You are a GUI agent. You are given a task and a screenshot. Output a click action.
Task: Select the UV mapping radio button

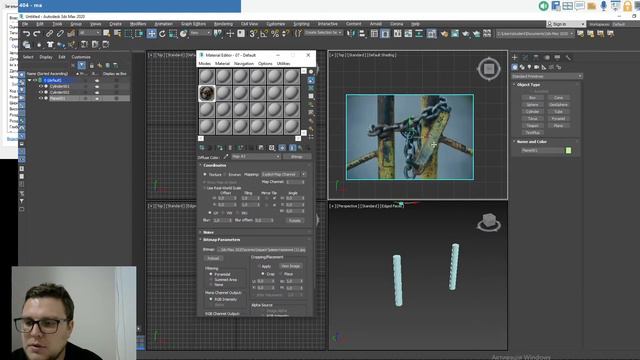point(210,213)
